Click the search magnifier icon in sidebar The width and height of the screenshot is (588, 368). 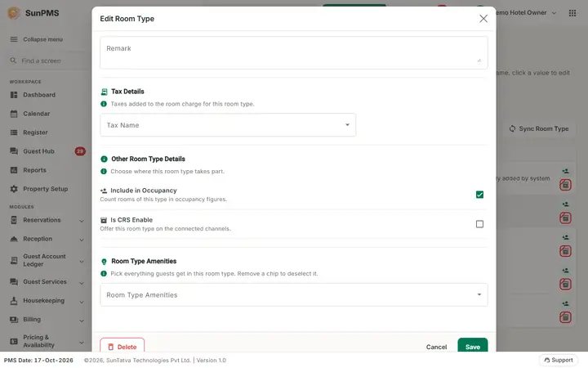pyautogui.click(x=14, y=61)
